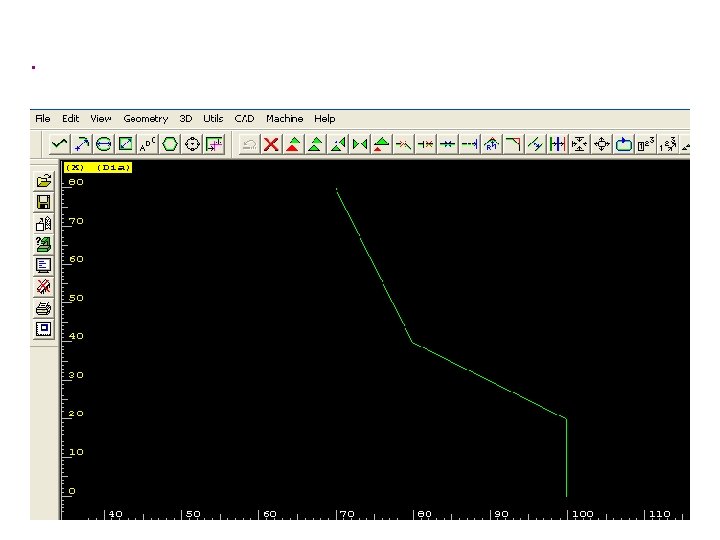The height and width of the screenshot is (540, 720).
Task: Open a file with the folder icon
Action: coord(44,181)
